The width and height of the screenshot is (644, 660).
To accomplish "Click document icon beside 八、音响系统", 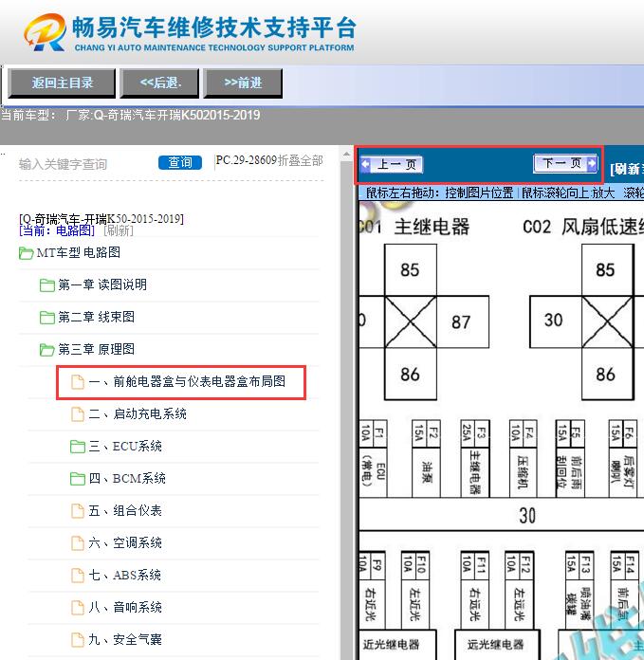I will [x=78, y=608].
